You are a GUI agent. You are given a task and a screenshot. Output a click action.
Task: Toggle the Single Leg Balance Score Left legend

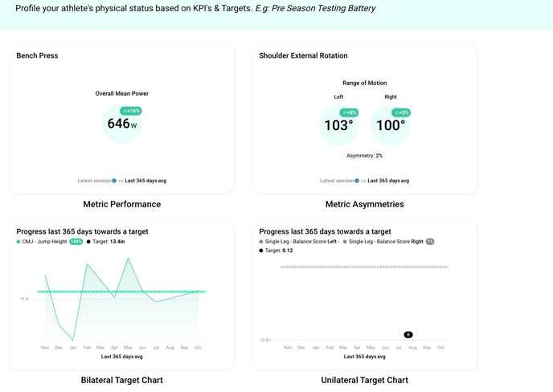[299, 242]
